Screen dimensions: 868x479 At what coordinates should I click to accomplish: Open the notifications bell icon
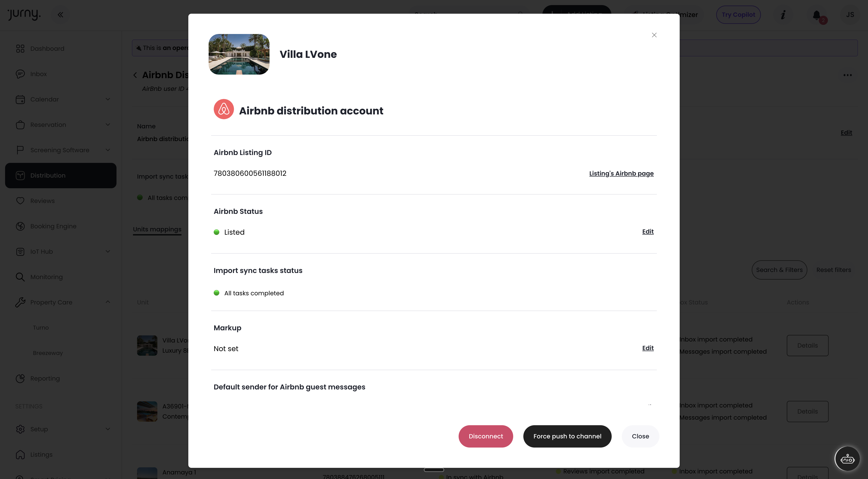point(816,15)
